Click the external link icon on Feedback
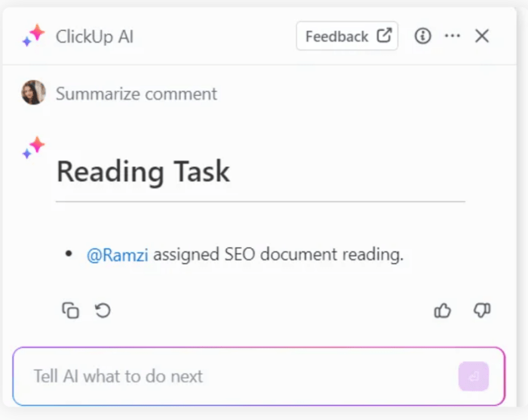Viewport: 528px width, 420px height. (x=384, y=35)
